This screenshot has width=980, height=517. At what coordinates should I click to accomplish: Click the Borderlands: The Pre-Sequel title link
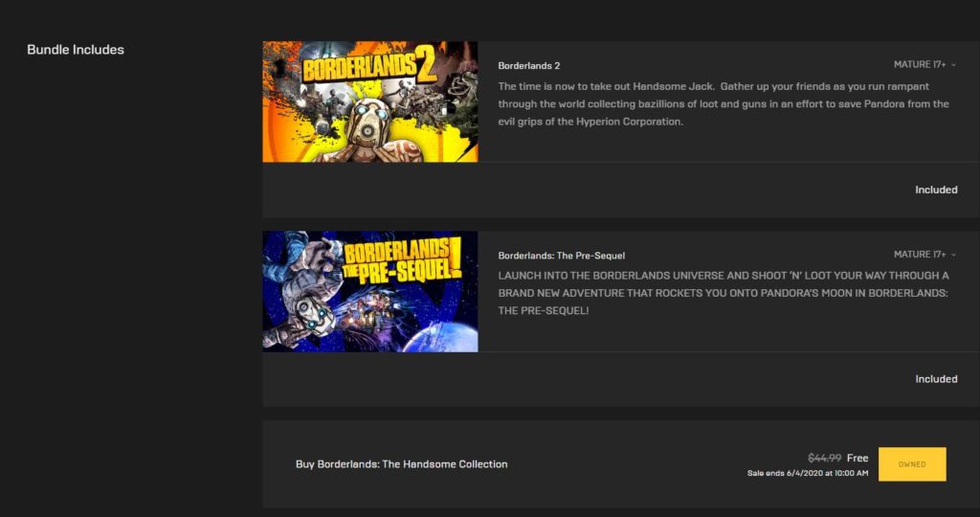[561, 255]
